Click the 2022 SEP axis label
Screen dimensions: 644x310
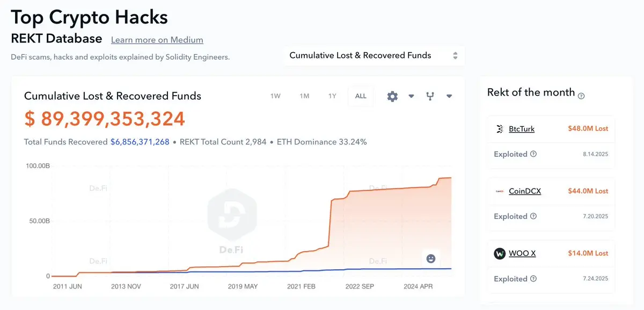(360, 287)
